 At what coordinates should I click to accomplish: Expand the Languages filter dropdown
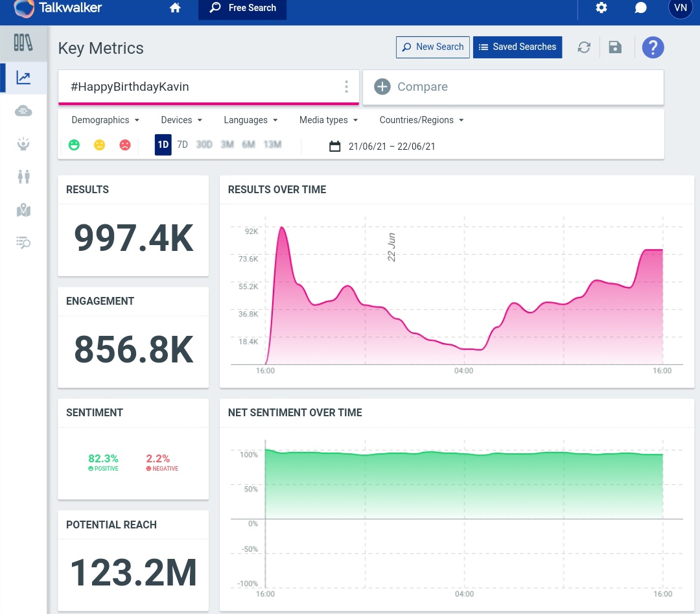(x=251, y=120)
